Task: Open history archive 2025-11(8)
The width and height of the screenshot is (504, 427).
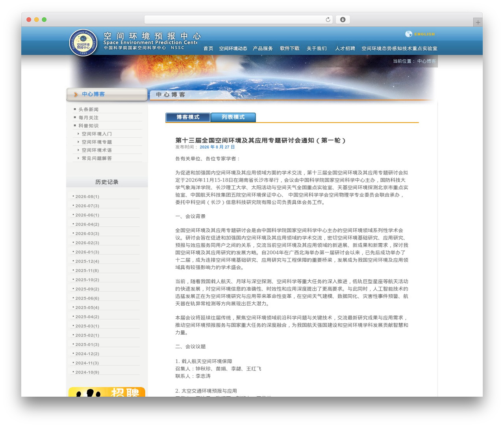Action: point(87,271)
